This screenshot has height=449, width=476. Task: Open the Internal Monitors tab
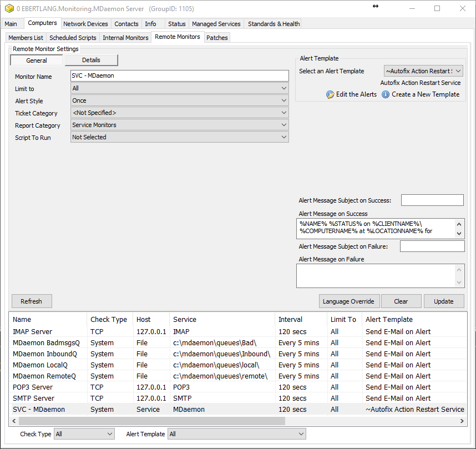[x=125, y=38]
